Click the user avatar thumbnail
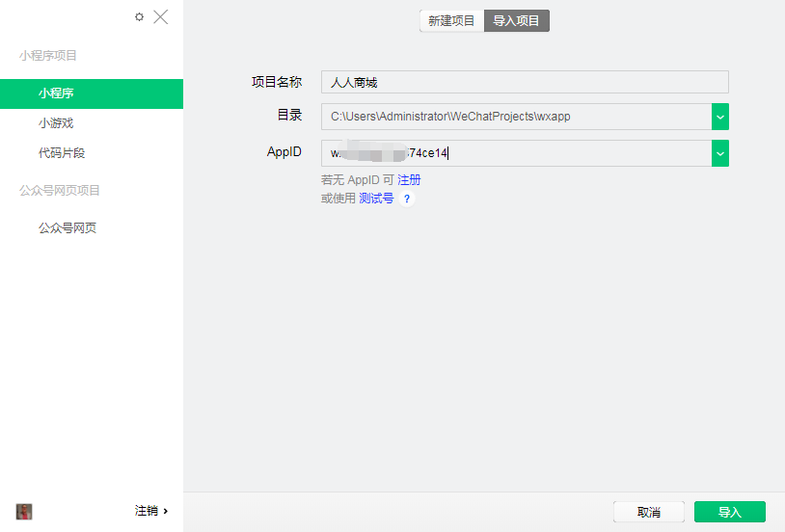 coord(24,512)
